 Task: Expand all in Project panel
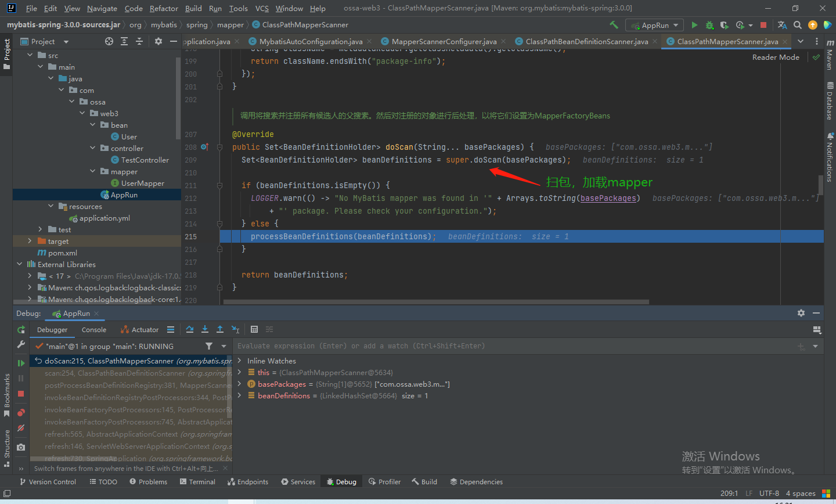124,41
